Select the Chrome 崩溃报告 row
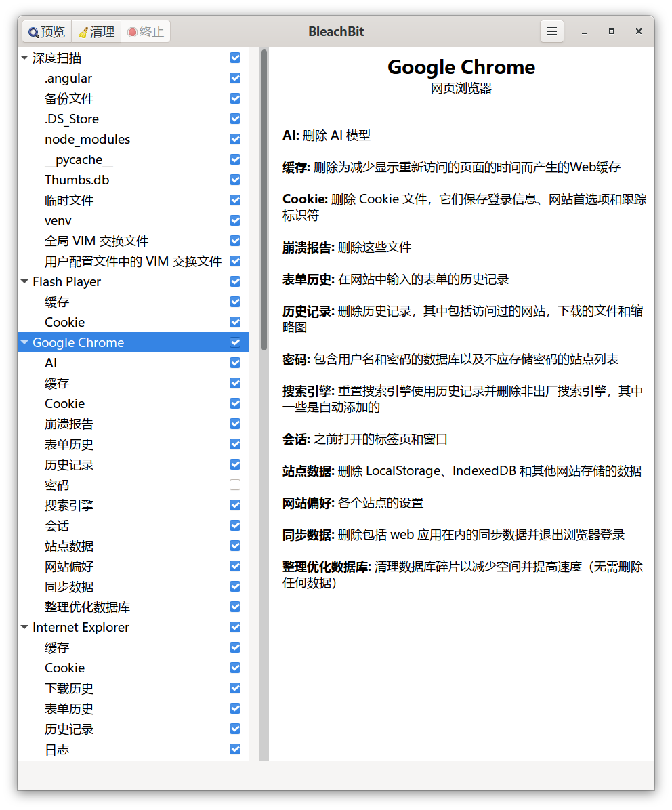Image resolution: width=672 pixels, height=810 pixels. 133,424
